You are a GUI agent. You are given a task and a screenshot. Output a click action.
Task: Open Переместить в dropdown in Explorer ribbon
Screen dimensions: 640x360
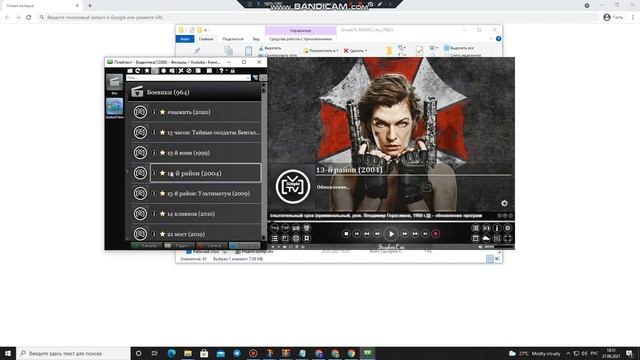click(321, 51)
